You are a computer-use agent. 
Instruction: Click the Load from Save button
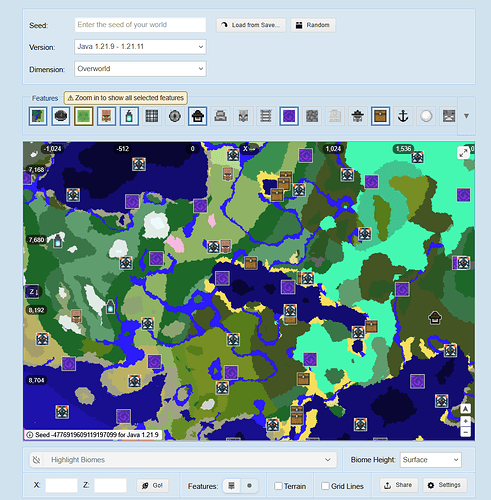251,25
